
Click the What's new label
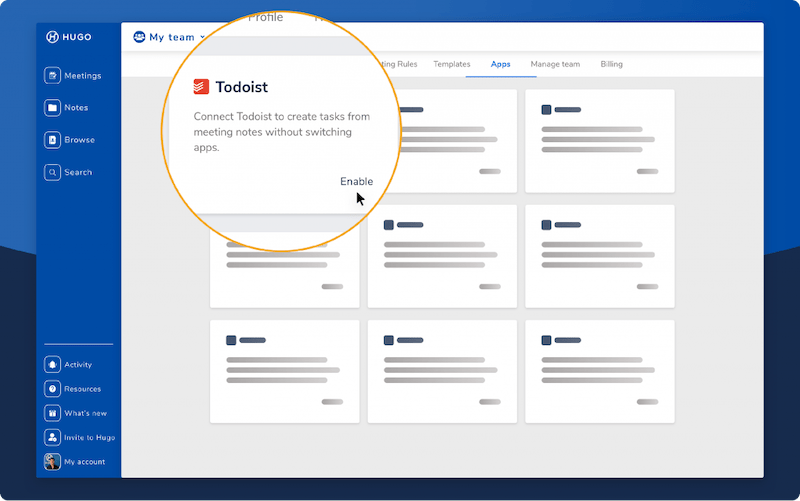tap(86, 413)
